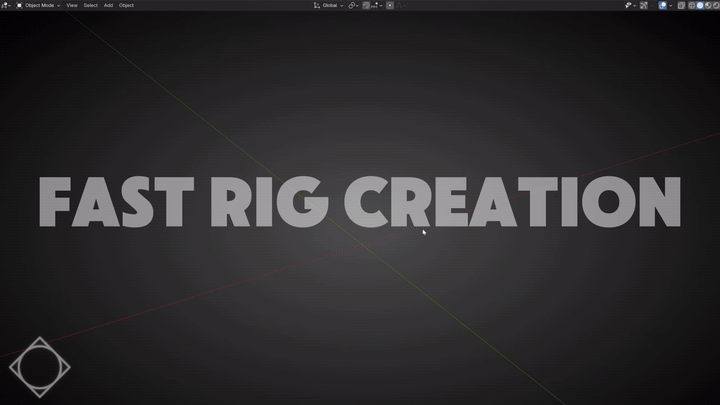Switch to wireframe viewport shading
This screenshot has width=720, height=405.
coord(692,6)
